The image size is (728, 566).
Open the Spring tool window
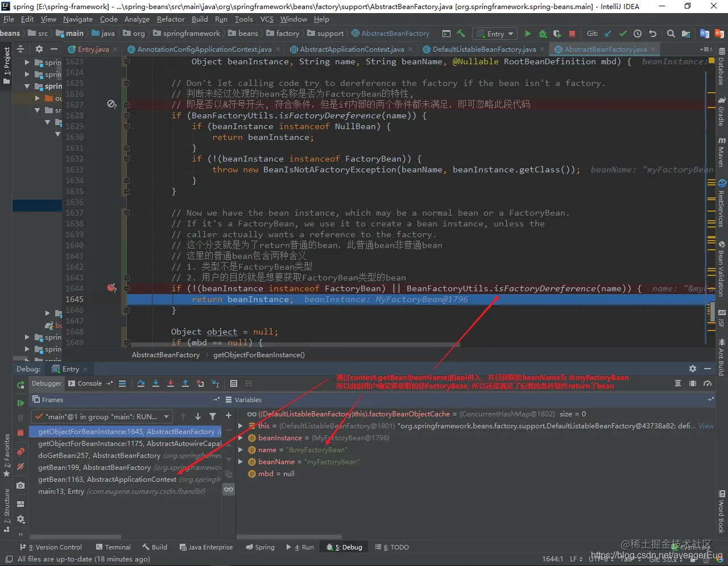coord(260,547)
